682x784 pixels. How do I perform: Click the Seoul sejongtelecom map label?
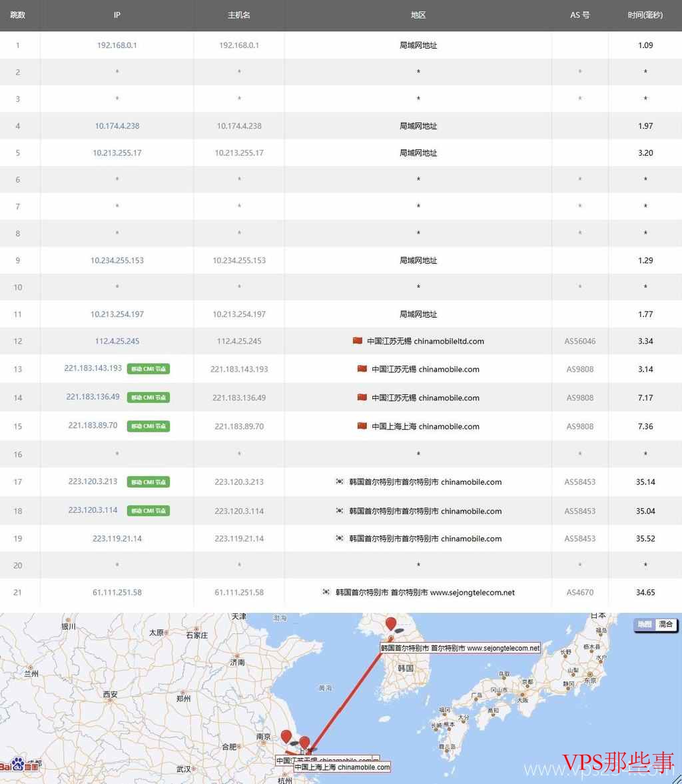pos(460,648)
